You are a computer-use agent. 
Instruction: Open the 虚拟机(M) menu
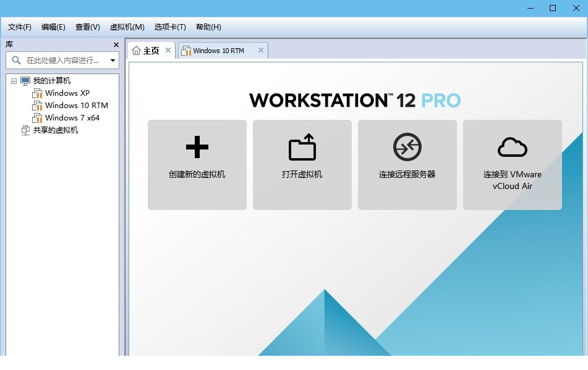(x=127, y=27)
